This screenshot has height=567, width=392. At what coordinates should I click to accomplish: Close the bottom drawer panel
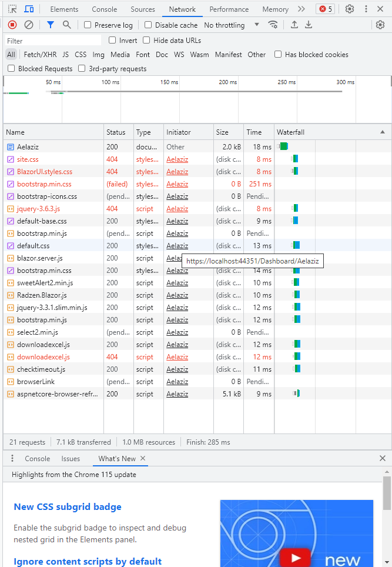[383, 459]
